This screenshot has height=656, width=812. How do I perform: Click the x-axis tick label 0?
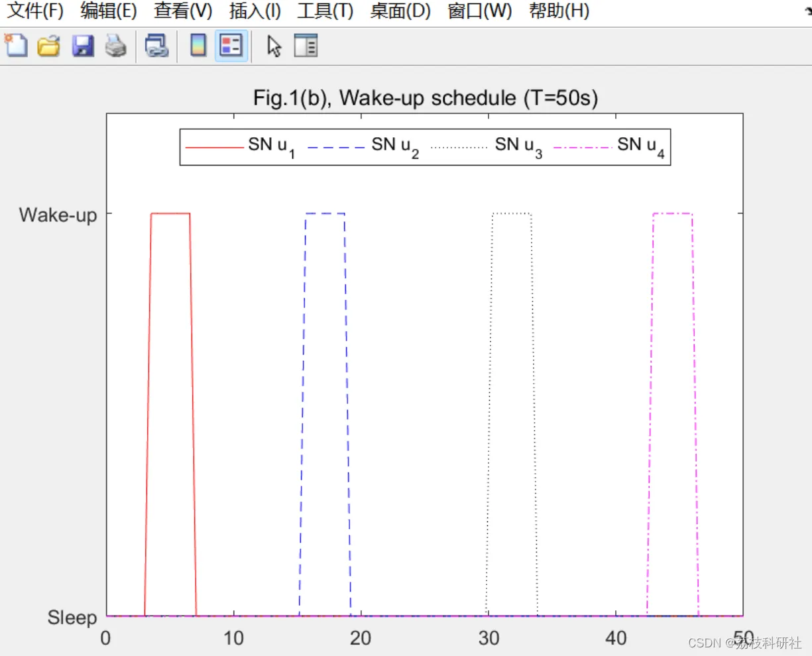tap(106, 638)
